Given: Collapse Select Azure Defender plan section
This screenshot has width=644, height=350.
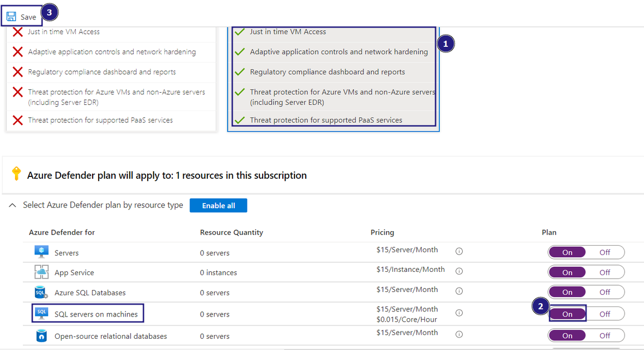Looking at the screenshot, I should coord(12,205).
